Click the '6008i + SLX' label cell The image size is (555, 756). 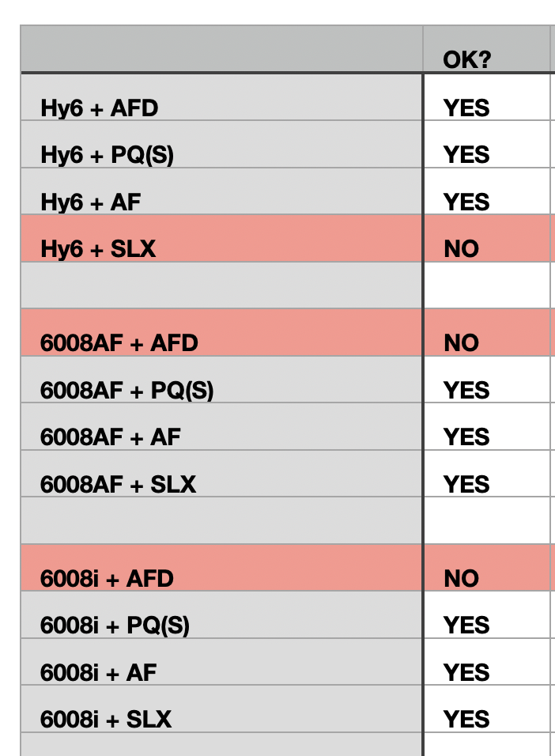221,719
